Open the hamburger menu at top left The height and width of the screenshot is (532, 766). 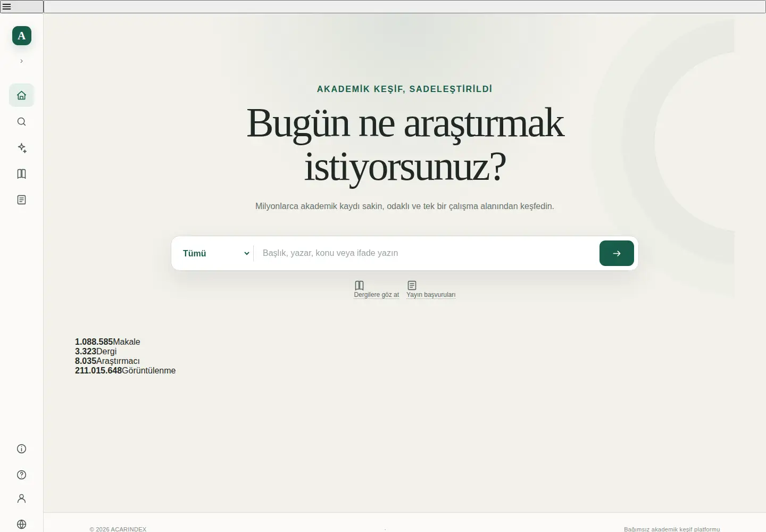pos(21,6)
